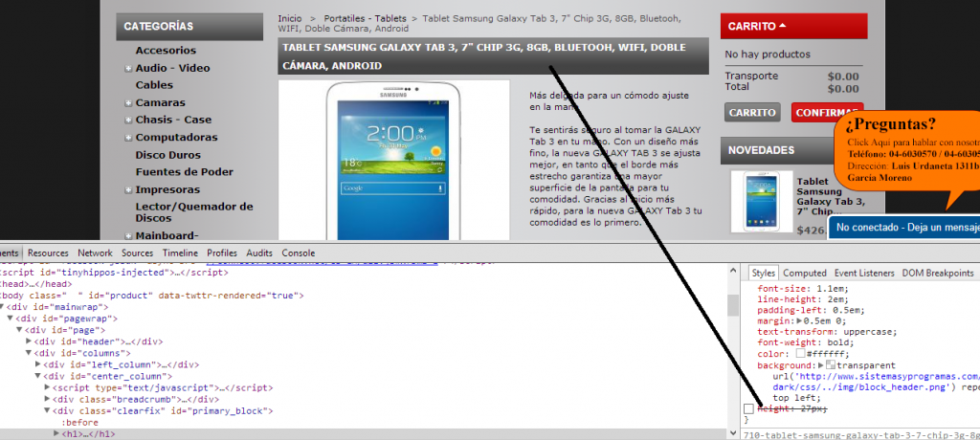Expand the div.breadcrumb element

pyautogui.click(x=48, y=399)
